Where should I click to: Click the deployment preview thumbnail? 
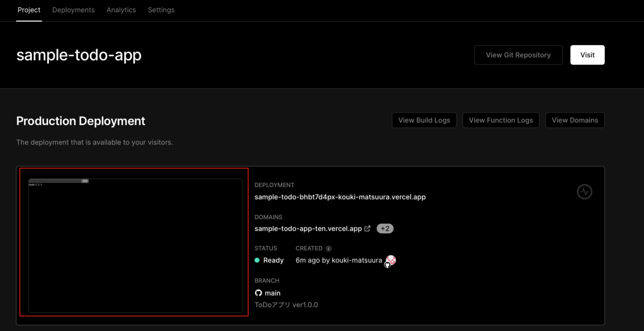coord(135,245)
